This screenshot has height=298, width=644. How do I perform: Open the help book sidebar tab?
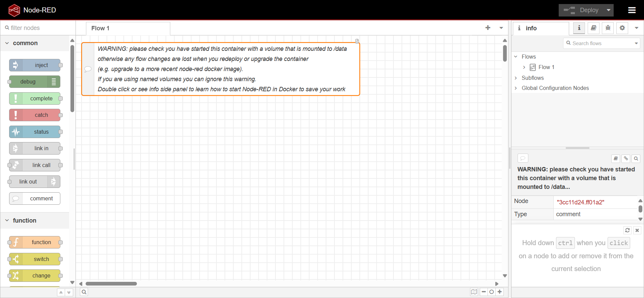[x=594, y=28]
